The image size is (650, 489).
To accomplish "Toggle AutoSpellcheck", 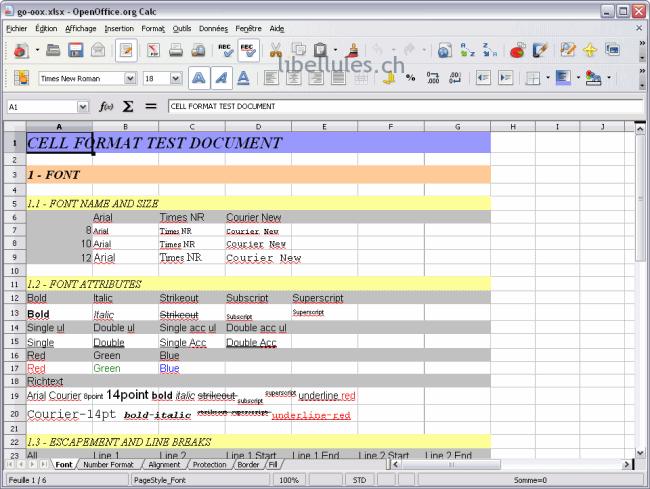I will tap(248, 50).
